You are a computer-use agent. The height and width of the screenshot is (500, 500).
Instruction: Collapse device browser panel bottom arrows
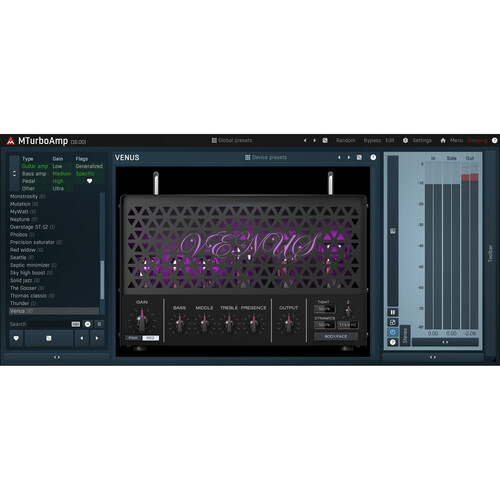coord(57,357)
